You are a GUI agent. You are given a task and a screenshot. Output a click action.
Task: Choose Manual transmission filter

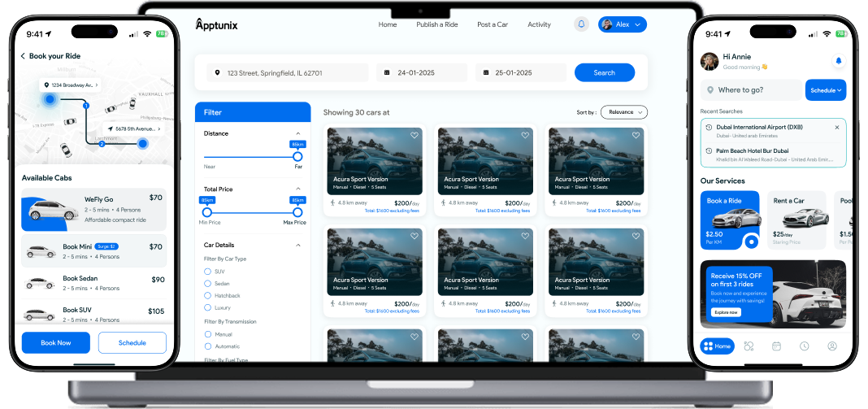pyautogui.click(x=208, y=334)
